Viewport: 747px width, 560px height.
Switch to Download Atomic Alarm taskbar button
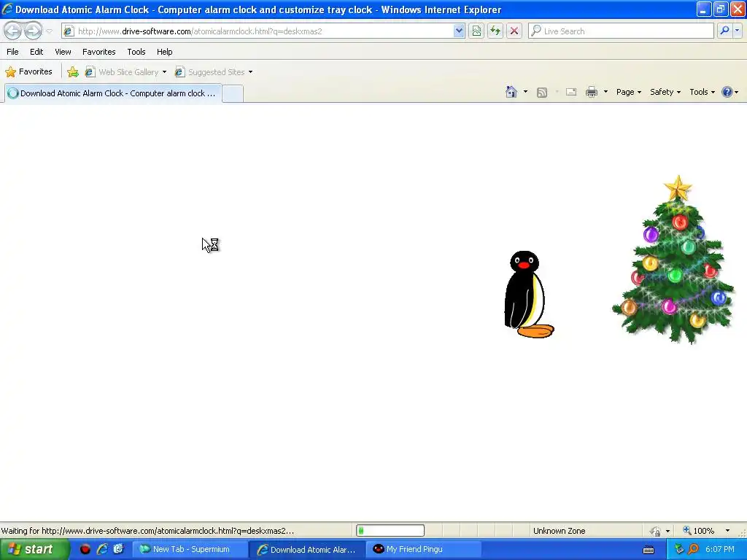pyautogui.click(x=307, y=550)
